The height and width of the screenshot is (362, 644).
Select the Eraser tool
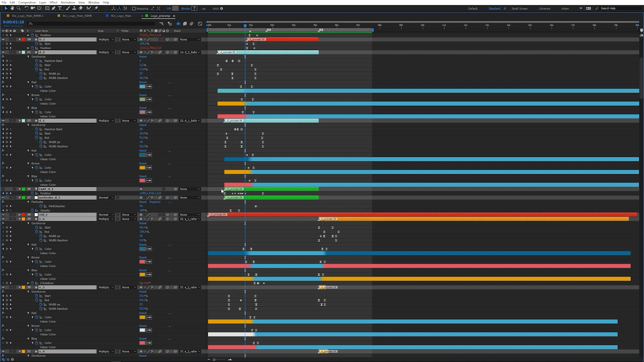tap(81, 8)
